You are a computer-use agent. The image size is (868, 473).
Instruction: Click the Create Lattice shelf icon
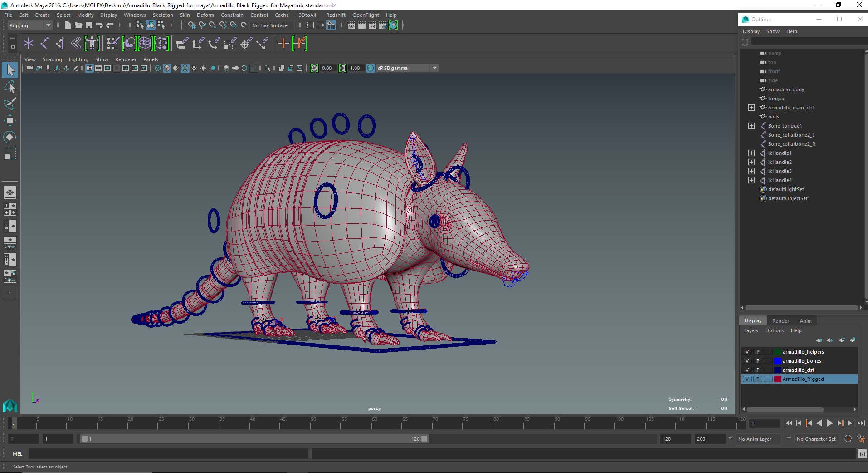145,44
